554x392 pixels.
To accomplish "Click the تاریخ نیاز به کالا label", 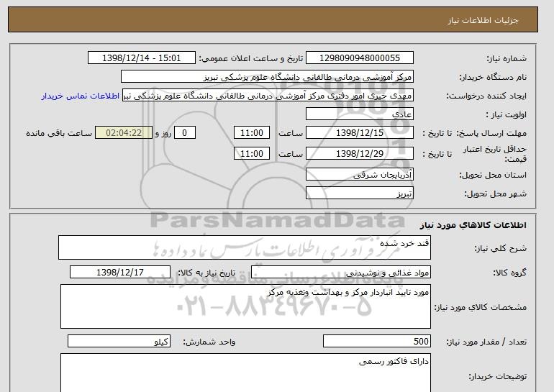I will (x=206, y=273).
